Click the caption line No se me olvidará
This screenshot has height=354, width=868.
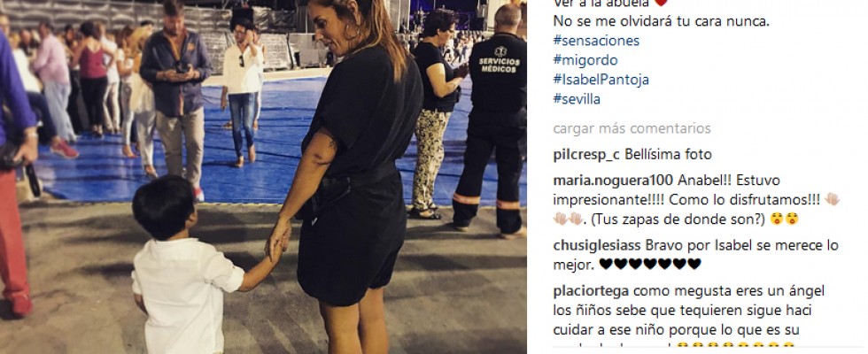662,22
